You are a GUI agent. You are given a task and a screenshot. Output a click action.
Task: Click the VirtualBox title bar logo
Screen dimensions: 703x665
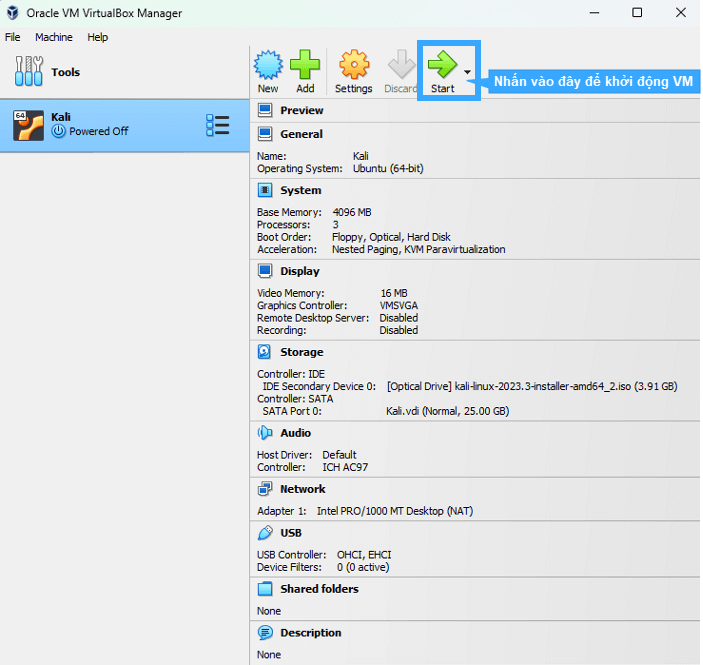point(13,13)
